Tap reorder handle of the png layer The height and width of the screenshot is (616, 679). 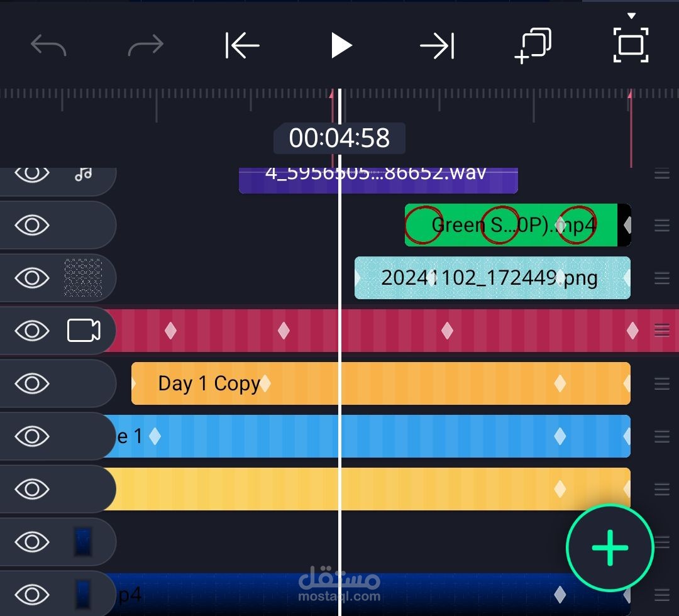coord(661,278)
